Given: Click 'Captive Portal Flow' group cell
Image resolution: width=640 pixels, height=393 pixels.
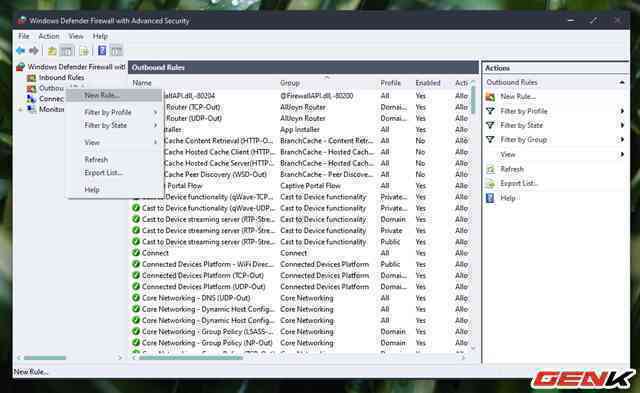Looking at the screenshot, I should [310, 186].
